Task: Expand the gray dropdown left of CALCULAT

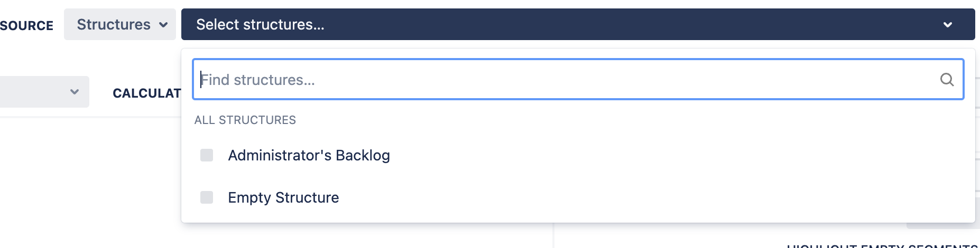Action: click(74, 92)
